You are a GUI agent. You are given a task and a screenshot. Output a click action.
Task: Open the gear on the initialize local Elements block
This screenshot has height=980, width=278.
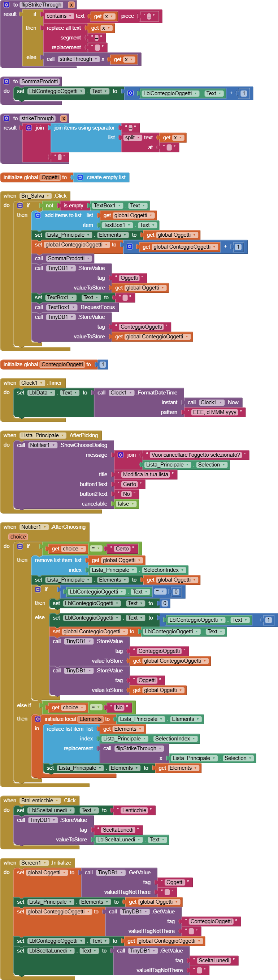coord(38,719)
